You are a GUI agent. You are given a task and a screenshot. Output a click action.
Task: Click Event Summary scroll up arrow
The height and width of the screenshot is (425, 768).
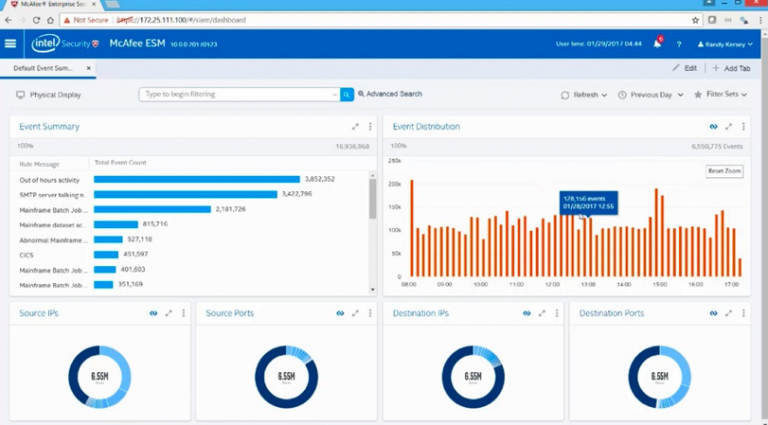point(373,175)
